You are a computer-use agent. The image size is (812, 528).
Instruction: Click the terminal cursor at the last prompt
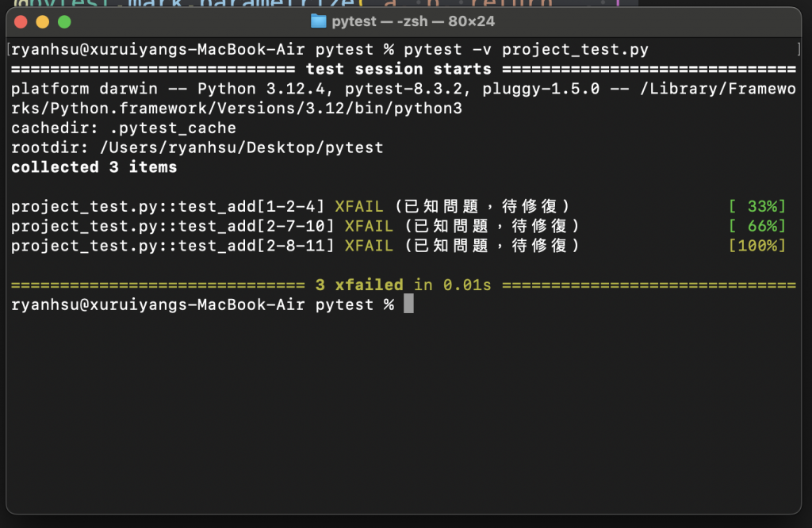pos(408,304)
